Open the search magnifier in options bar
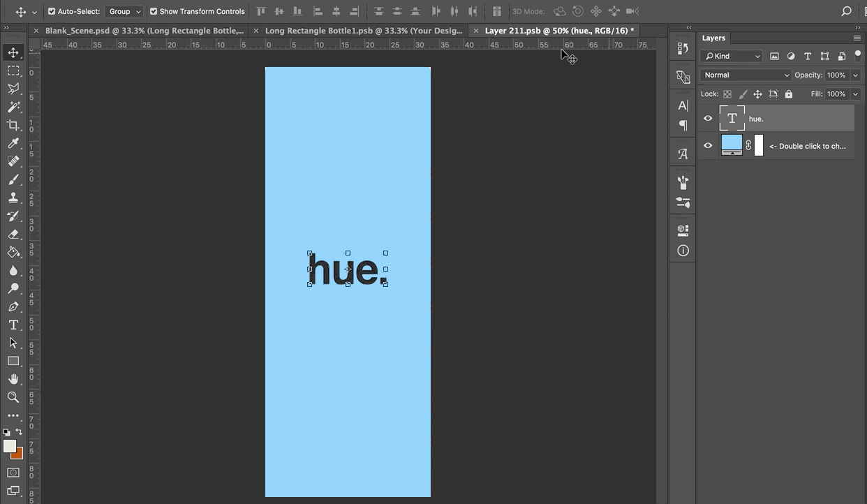The height and width of the screenshot is (504, 867). (x=846, y=11)
